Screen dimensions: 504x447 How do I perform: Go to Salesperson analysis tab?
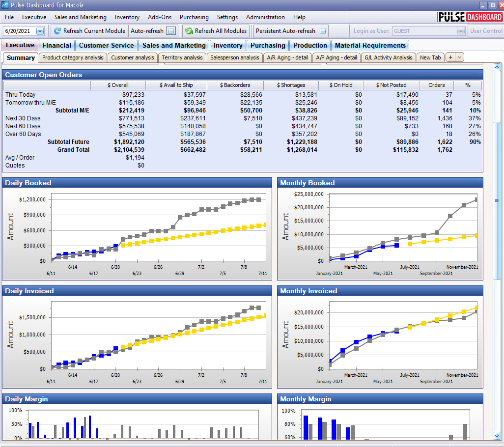[x=234, y=57]
